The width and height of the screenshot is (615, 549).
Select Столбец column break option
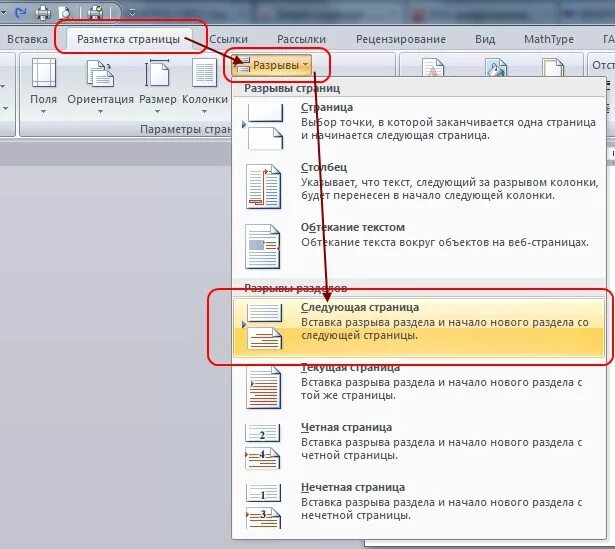coord(419,187)
